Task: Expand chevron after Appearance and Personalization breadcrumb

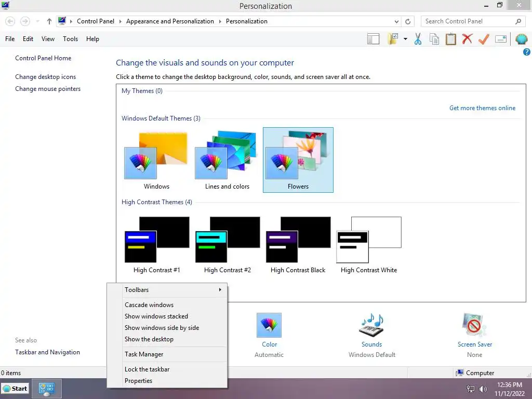Action: pos(220,21)
